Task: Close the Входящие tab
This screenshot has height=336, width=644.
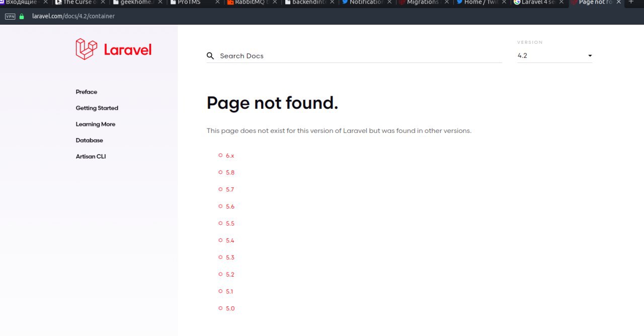Action: (x=46, y=2)
